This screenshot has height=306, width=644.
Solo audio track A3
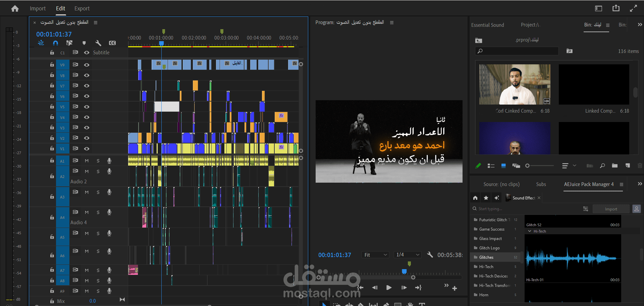click(x=98, y=192)
